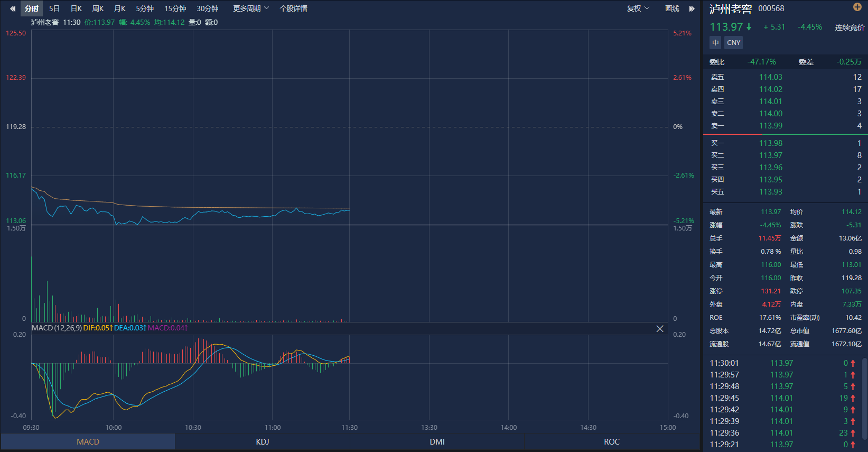Viewport: 868px width, 452px height.
Task: Click the 买一 price 113.98
Action: pos(771,143)
